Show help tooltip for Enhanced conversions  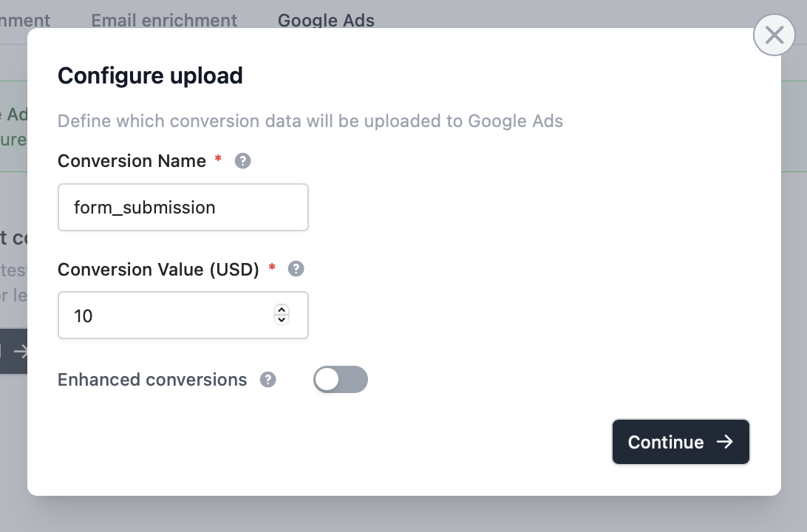click(x=268, y=380)
